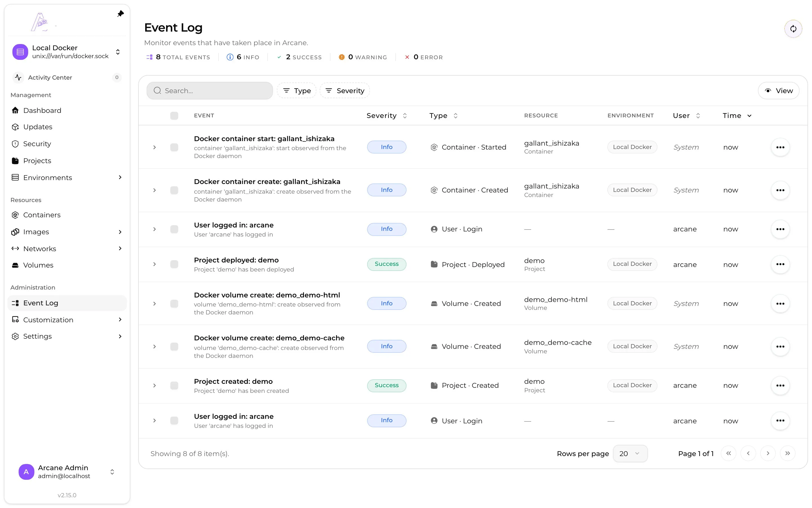
Task: Click the Arcane logo in sidebar
Action: 40,22
